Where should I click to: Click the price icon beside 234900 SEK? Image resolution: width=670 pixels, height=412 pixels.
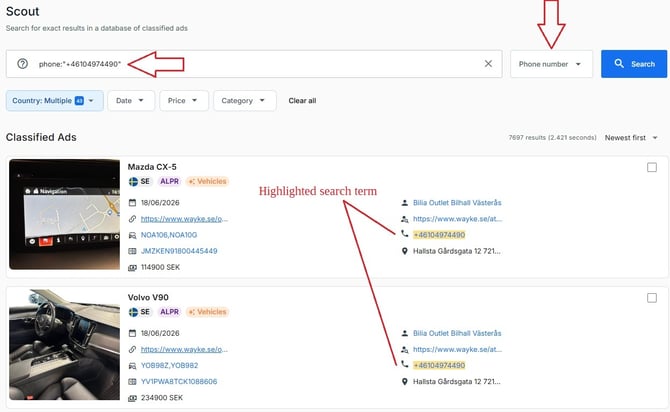132,398
